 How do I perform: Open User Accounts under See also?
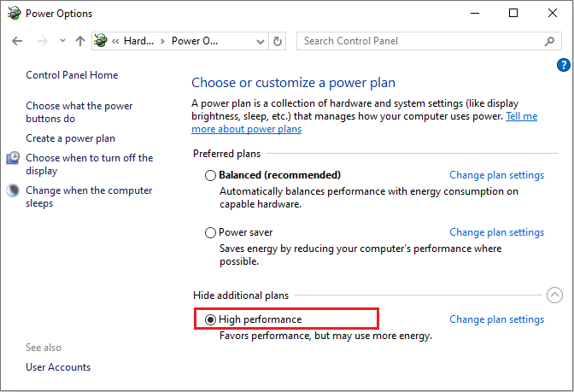pos(58,367)
